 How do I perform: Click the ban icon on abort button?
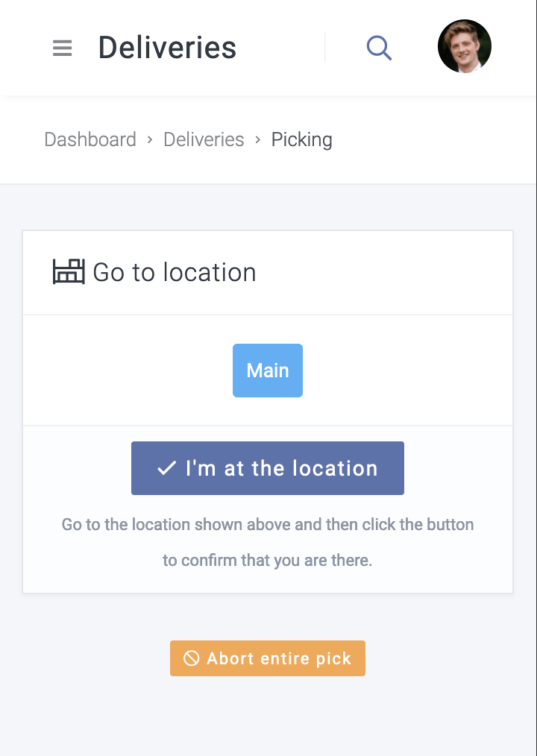tap(192, 658)
